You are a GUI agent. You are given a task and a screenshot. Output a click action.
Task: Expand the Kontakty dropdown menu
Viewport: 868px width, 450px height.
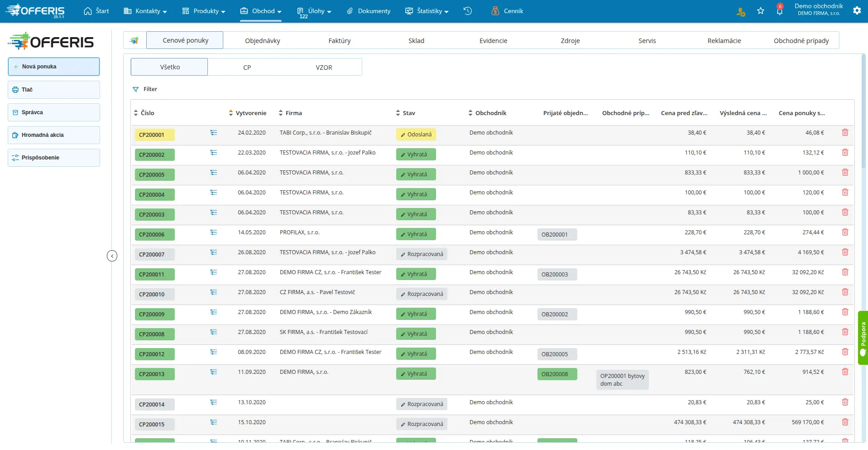point(145,11)
